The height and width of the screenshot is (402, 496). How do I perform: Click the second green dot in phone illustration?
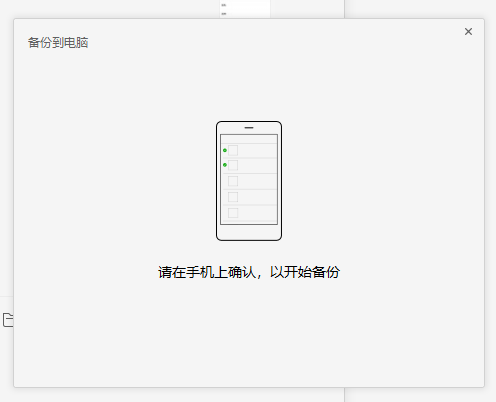tap(225, 165)
